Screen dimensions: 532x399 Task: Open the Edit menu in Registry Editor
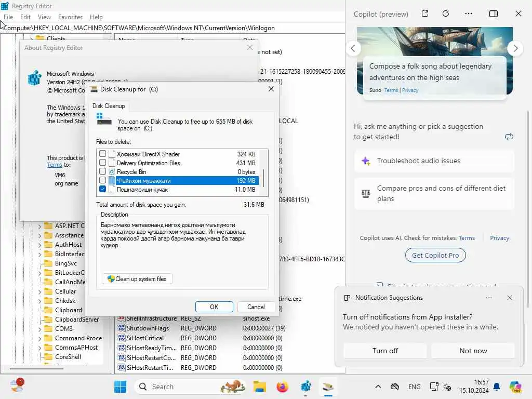(x=25, y=17)
